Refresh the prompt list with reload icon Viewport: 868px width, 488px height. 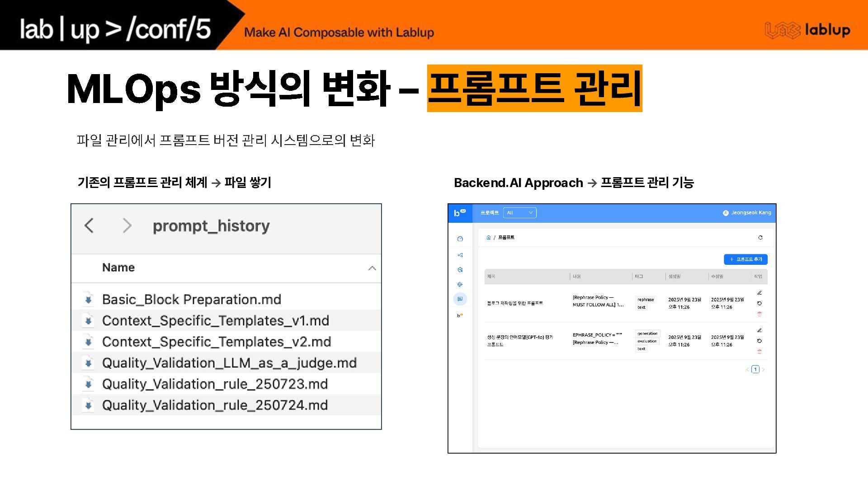(x=760, y=238)
